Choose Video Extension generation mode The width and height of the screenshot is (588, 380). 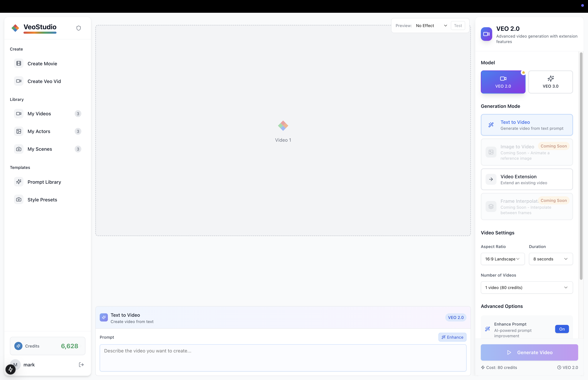coord(527,179)
